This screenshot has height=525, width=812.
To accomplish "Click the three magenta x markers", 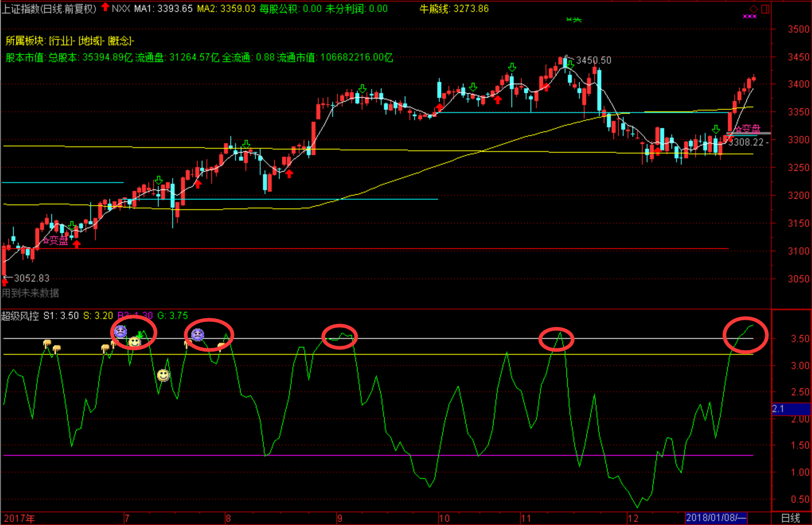I will tap(750, 16).
